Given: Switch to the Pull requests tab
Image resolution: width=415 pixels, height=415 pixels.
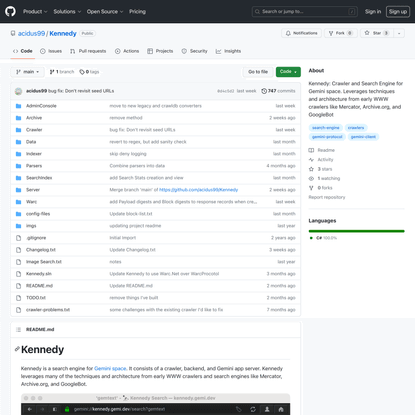Looking at the screenshot, I should (x=88, y=51).
